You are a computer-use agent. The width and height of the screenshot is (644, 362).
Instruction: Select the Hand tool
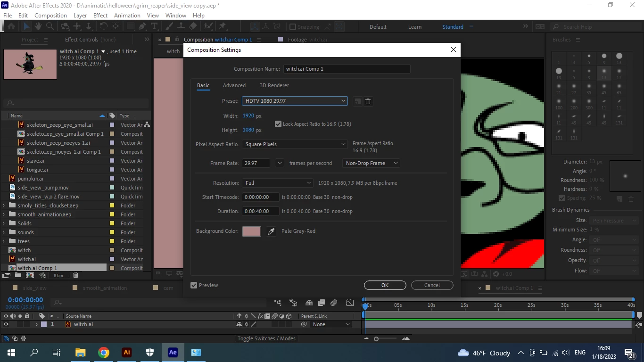click(38, 26)
